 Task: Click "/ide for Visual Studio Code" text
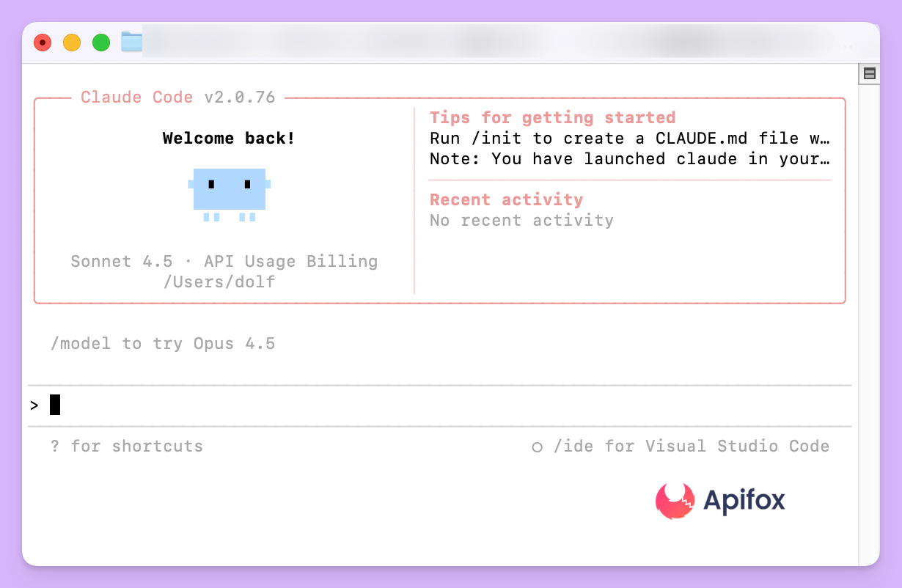tap(691, 446)
